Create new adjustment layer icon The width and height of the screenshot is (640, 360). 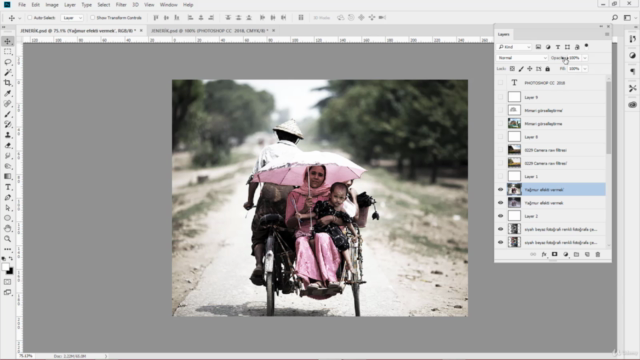click(565, 254)
